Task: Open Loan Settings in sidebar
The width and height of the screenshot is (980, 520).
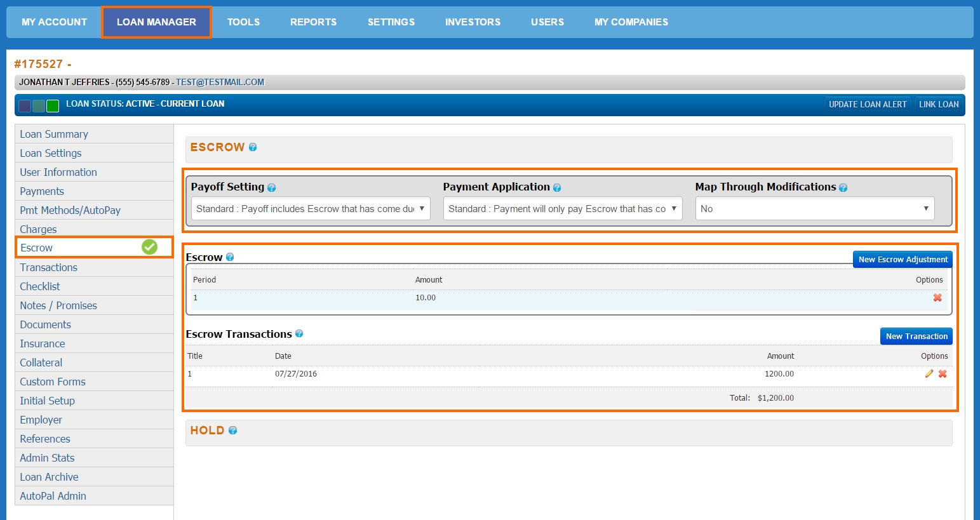Action: coord(94,153)
